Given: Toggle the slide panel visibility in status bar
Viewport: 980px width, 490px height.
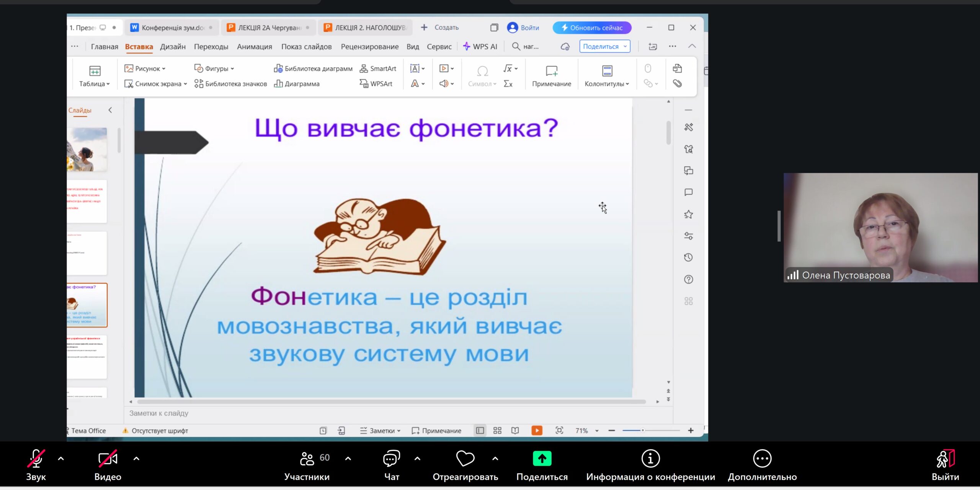Looking at the screenshot, I should 480,430.
